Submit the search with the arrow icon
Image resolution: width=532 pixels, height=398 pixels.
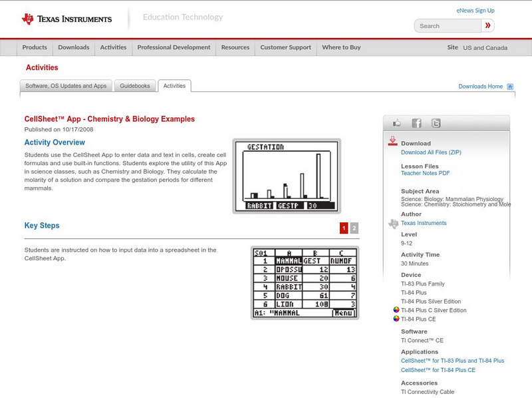click(489, 25)
